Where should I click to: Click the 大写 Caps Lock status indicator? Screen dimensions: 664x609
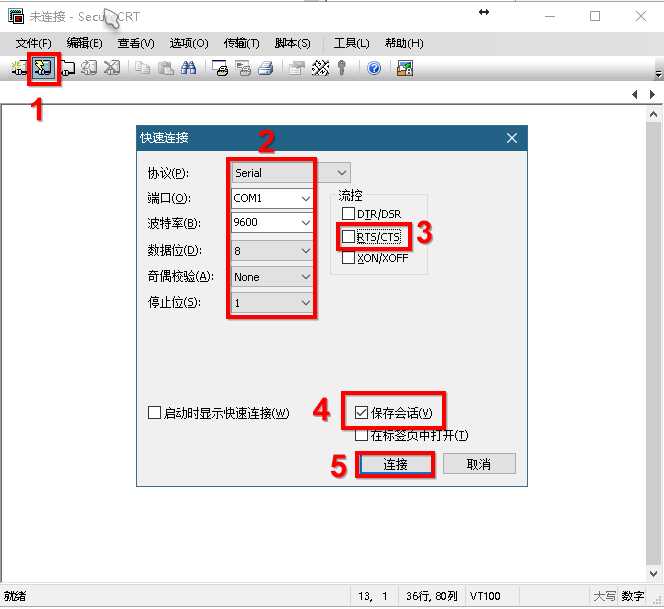604,596
